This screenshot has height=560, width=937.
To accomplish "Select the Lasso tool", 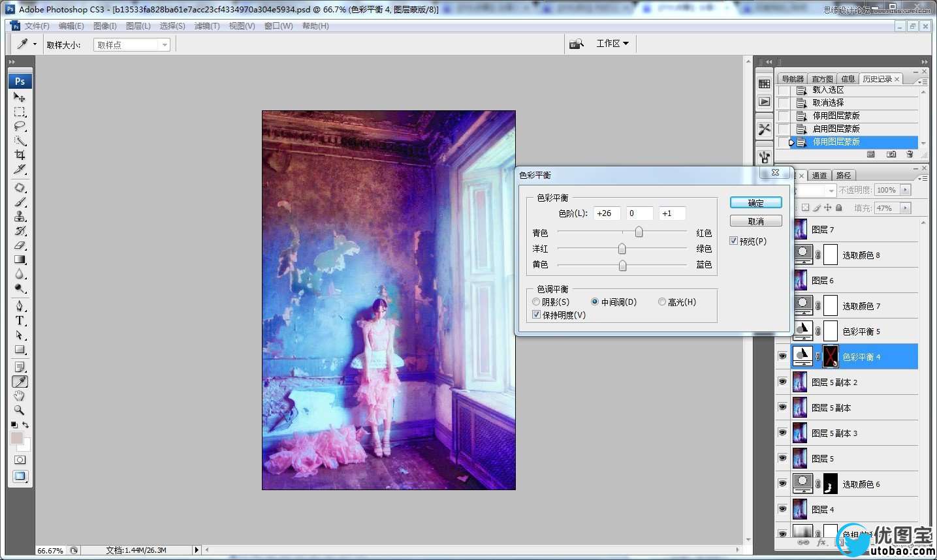I will (x=20, y=127).
